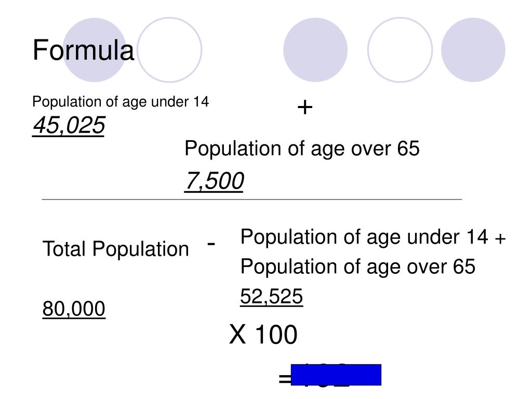The height and width of the screenshot is (399, 532).
Task: Select the middle filled lavender circle
Action: click(x=315, y=50)
